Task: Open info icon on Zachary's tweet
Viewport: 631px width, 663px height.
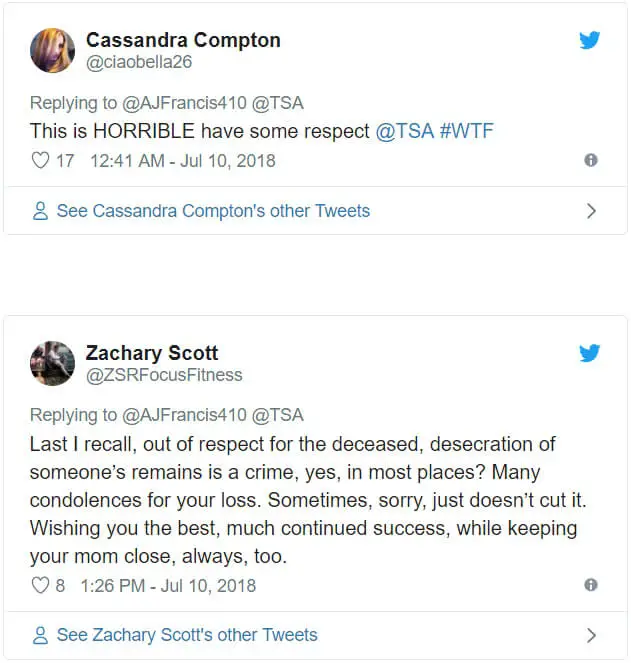Action: [x=591, y=585]
